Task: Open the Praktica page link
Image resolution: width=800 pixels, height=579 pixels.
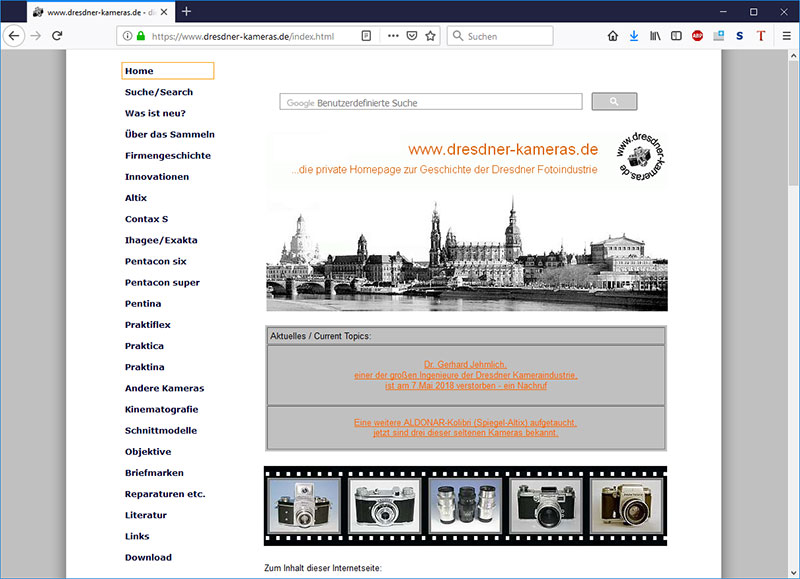Action: tap(144, 346)
